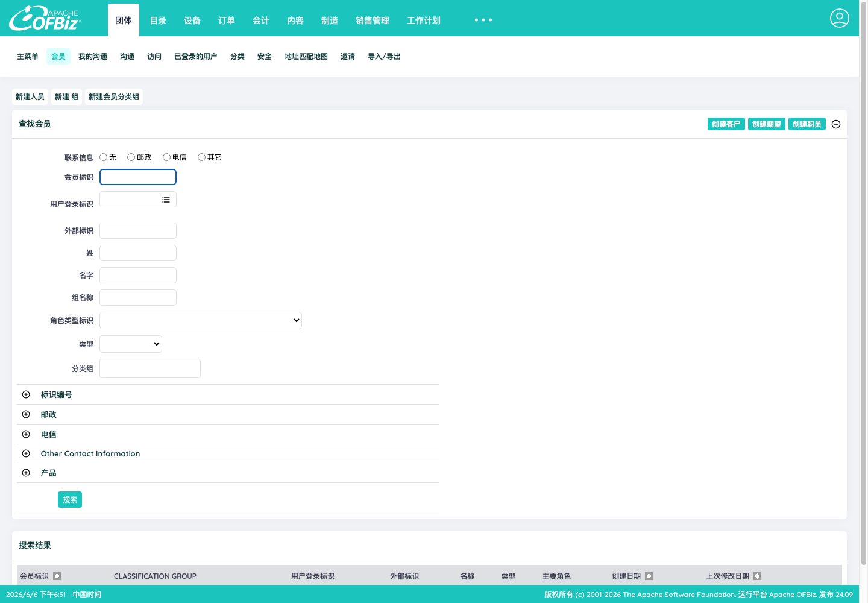Focus the 姓 input field

138,253
